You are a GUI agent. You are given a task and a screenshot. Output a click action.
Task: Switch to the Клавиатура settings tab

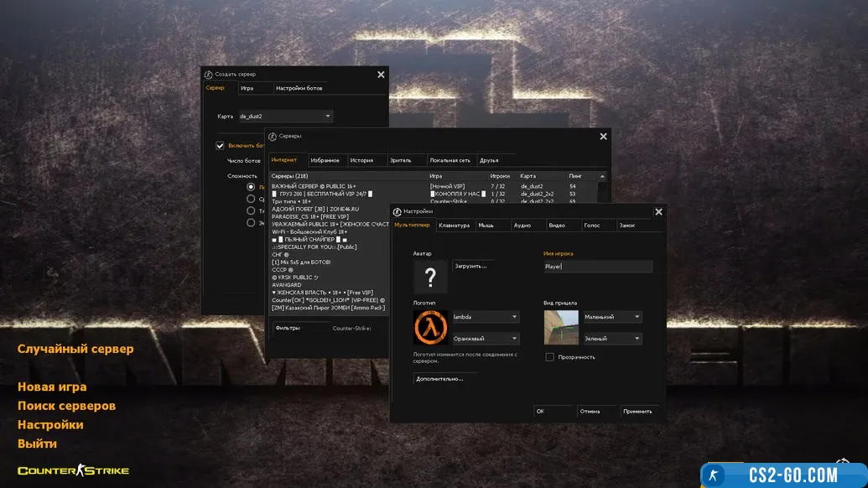(454, 225)
